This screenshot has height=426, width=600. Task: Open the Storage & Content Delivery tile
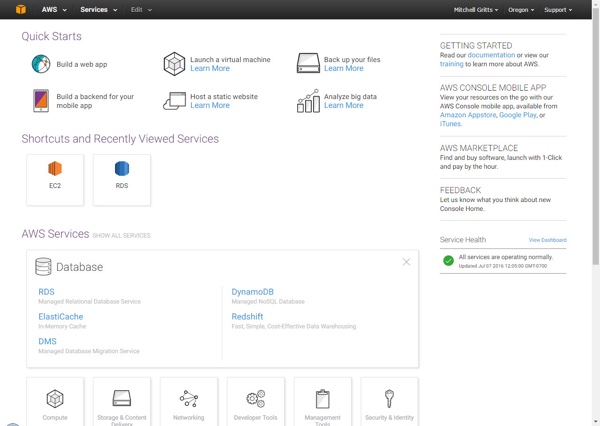tap(122, 402)
